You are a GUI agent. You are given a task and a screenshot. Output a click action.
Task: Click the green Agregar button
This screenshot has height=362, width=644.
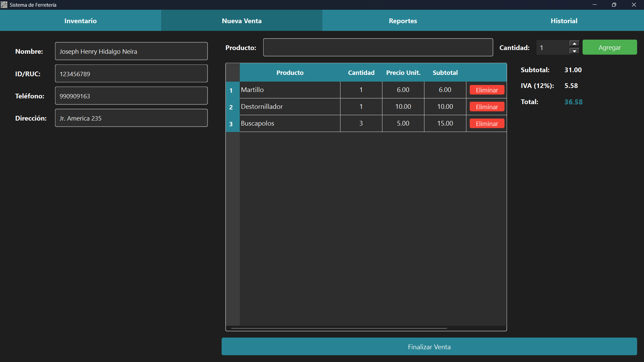click(609, 47)
